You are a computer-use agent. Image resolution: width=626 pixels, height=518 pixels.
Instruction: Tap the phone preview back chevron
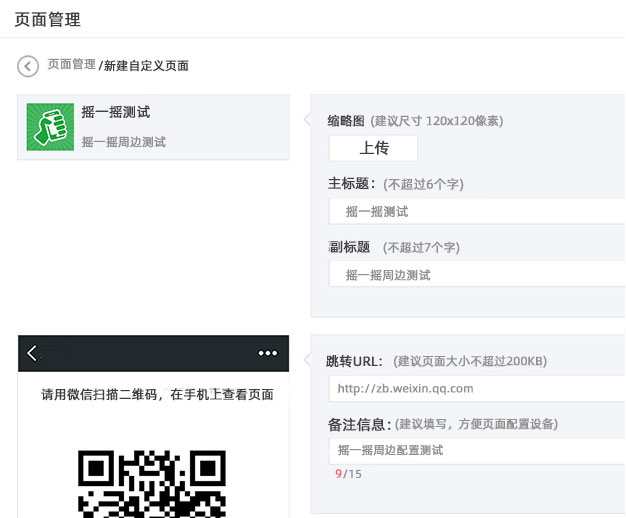pos(32,353)
